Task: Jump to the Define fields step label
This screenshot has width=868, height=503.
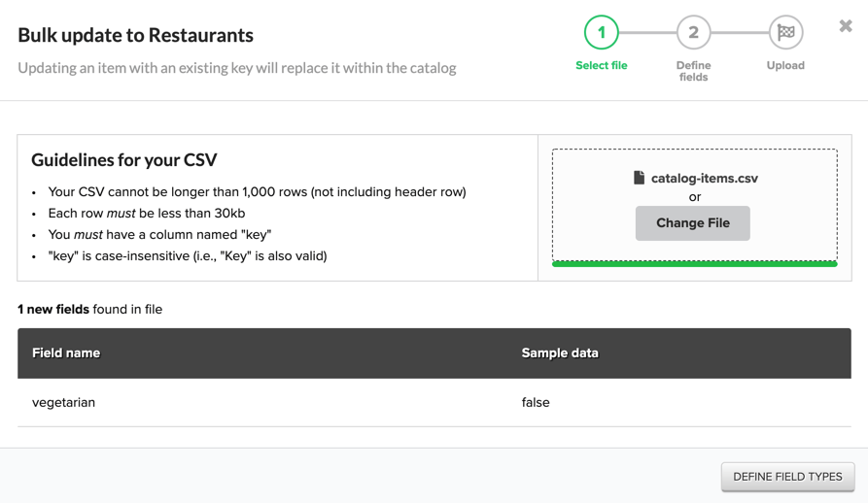Action: point(693,71)
